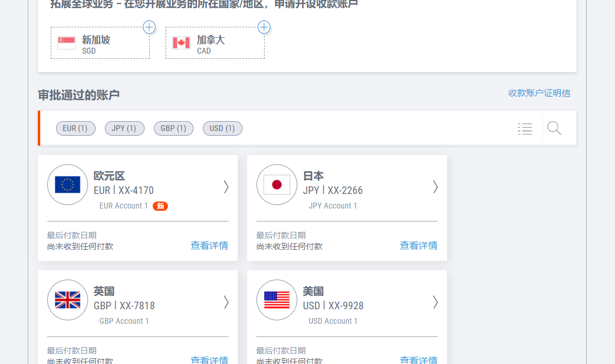Filter accounts by USD (1)
615x364 pixels.
(x=222, y=129)
